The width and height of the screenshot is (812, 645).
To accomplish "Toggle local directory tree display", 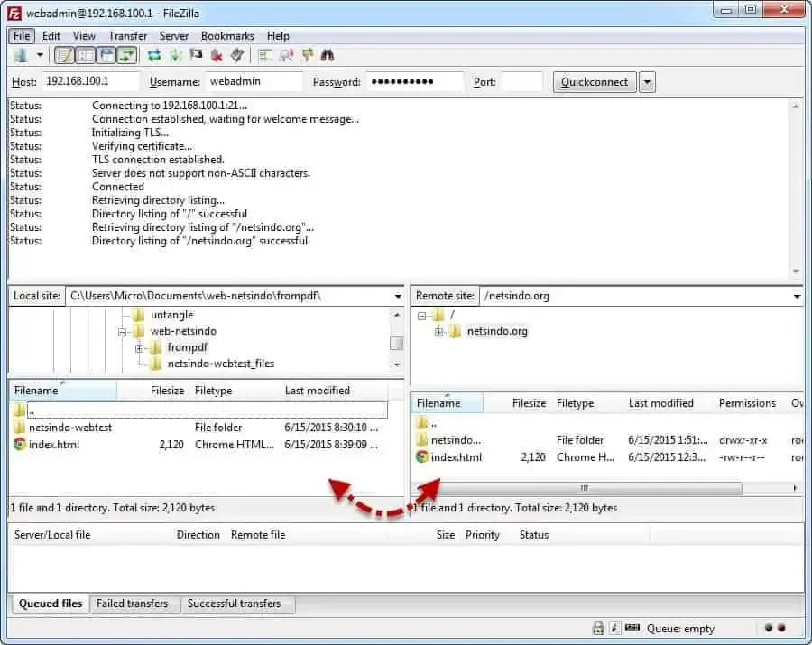I will pos(86,56).
